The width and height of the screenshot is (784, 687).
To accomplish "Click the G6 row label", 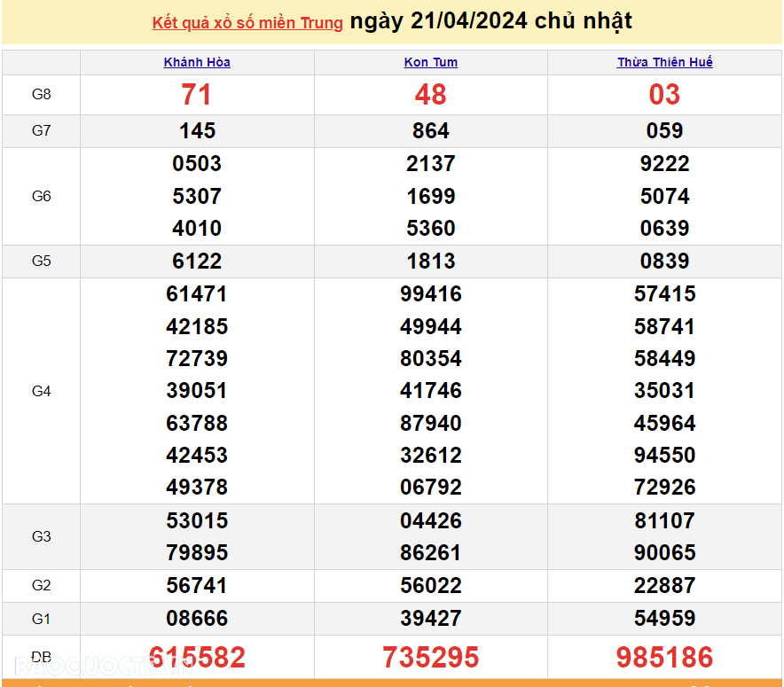I will [x=41, y=196].
